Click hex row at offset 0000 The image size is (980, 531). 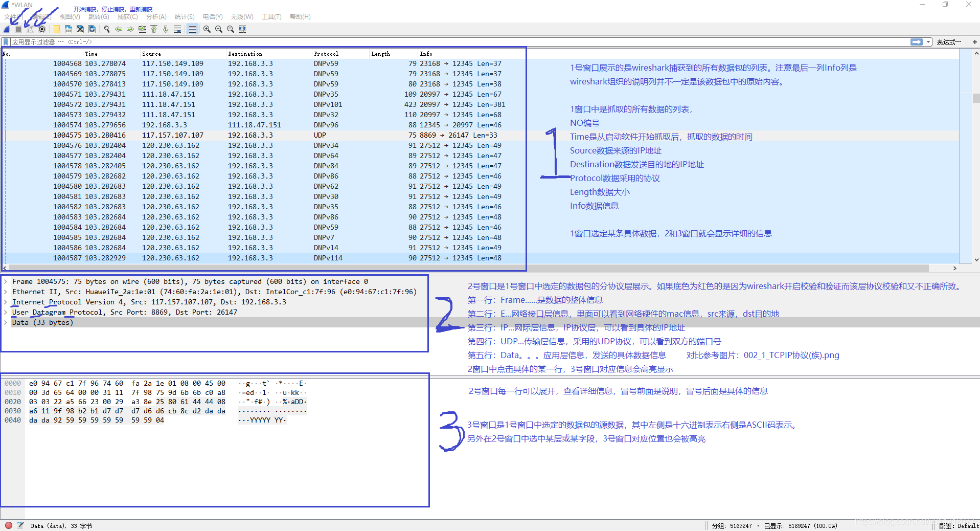click(x=156, y=383)
